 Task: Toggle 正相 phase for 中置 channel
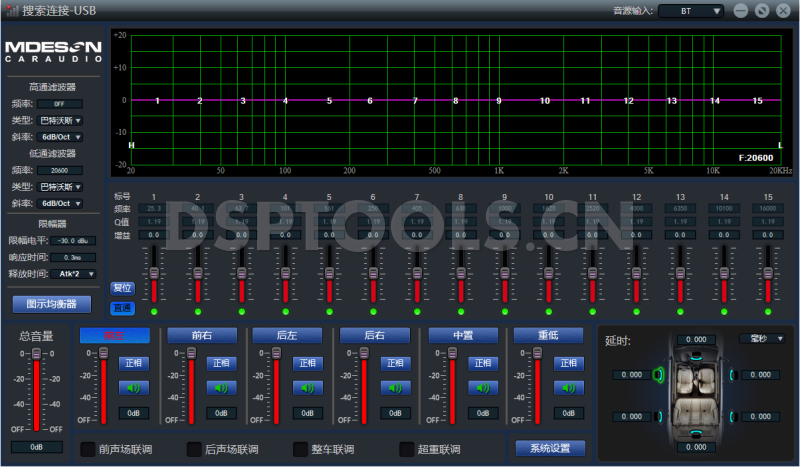(x=483, y=363)
